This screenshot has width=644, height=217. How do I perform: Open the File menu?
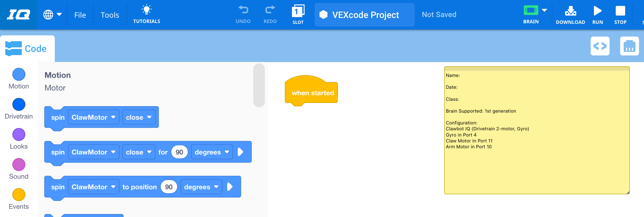pos(80,15)
